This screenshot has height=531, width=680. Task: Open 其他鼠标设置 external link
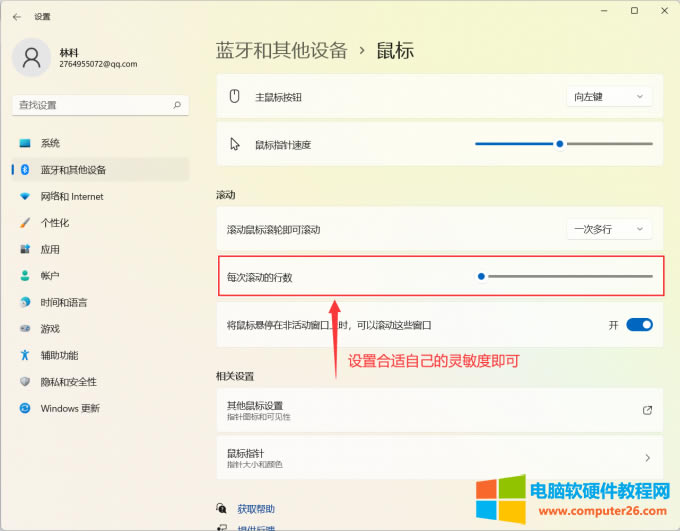click(439, 410)
